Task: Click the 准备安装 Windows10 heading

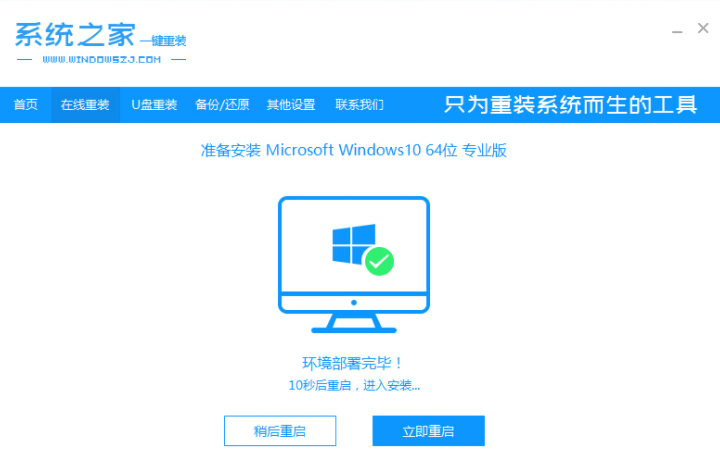Action: click(x=354, y=150)
